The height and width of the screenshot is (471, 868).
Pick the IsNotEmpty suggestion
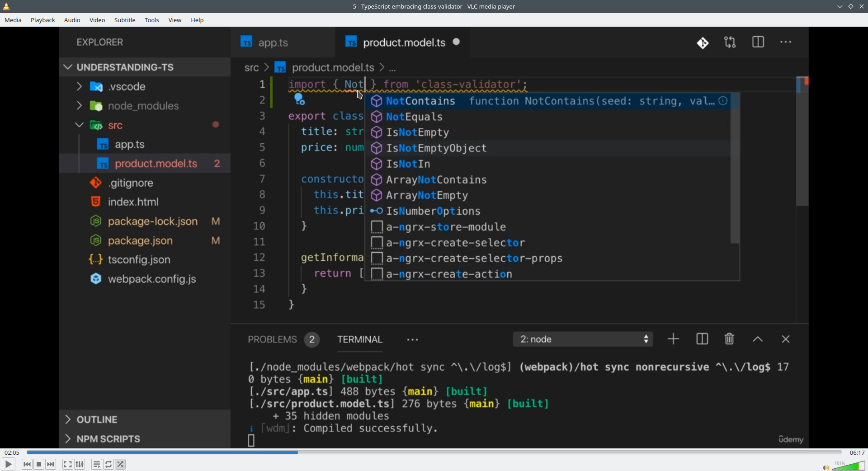coord(548,133)
